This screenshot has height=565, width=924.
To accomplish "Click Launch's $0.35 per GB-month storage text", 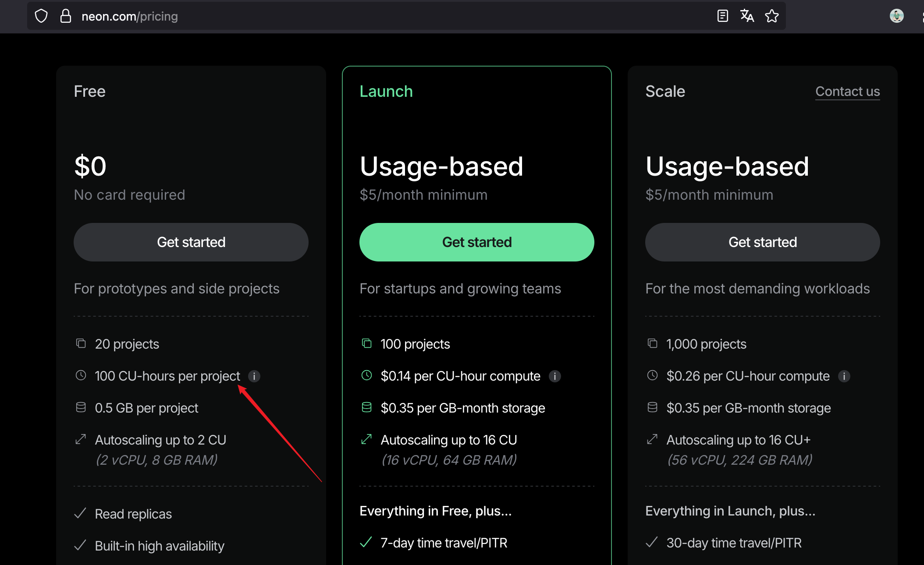I will (463, 408).
